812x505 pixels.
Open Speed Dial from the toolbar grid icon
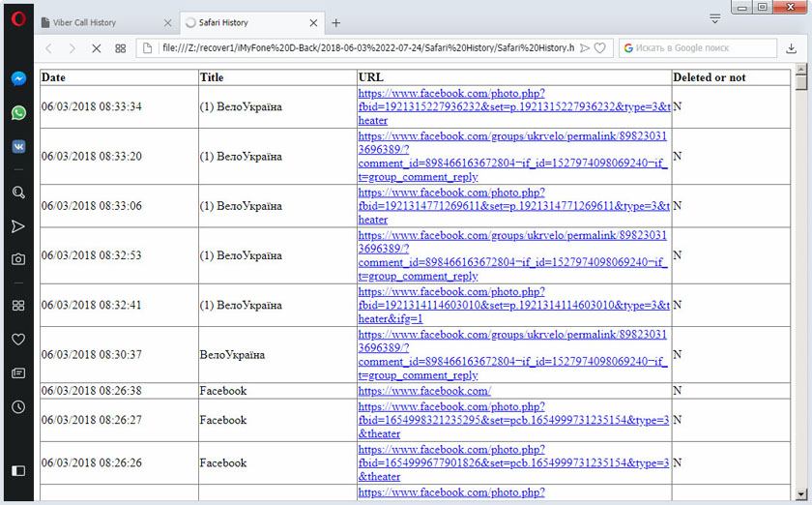point(120,48)
